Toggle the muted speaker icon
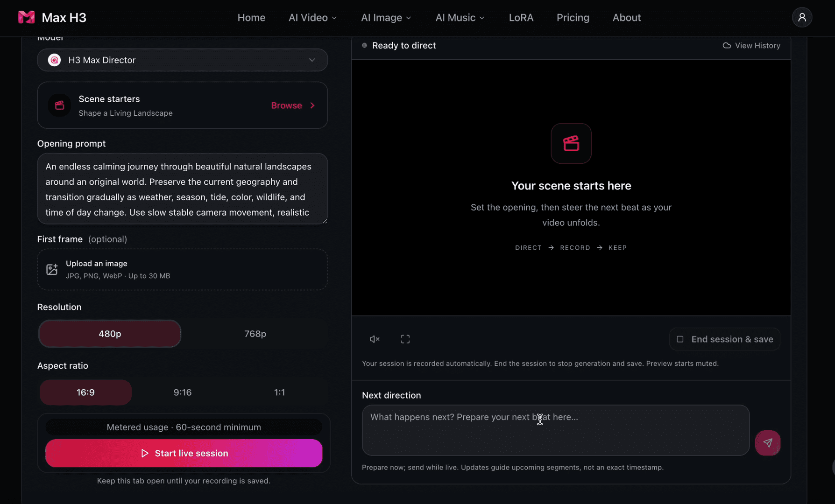This screenshot has width=835, height=504. (x=375, y=339)
